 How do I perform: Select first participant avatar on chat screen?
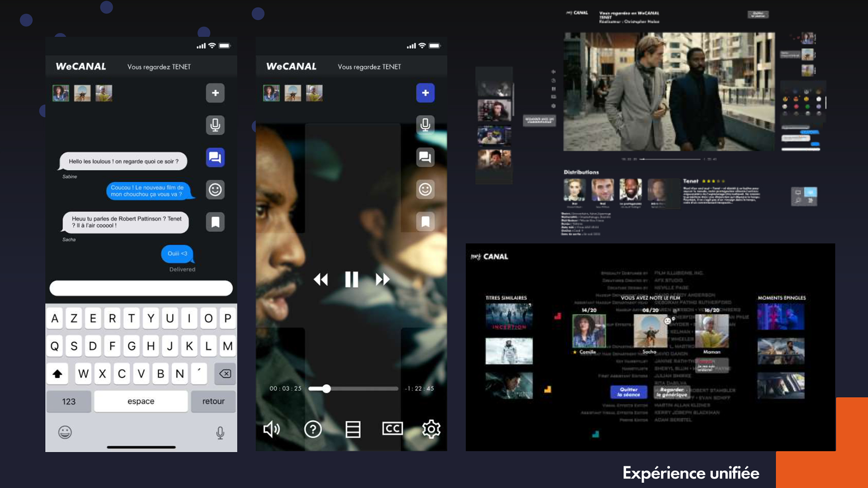[61, 93]
